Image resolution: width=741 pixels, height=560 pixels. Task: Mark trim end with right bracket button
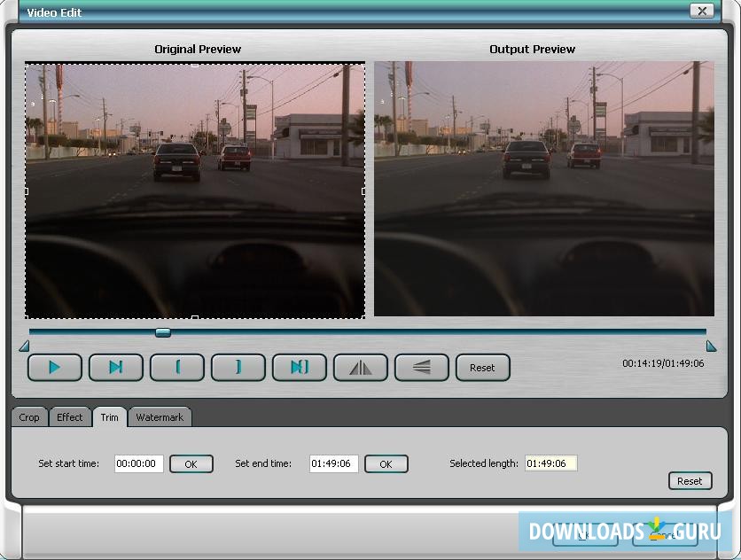238,367
